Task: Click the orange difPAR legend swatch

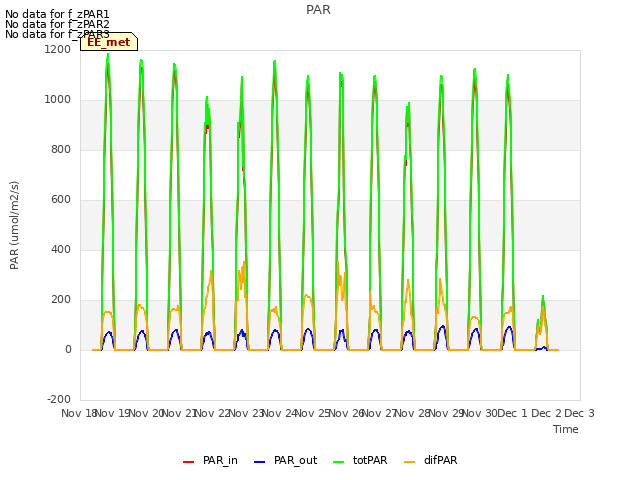Action: tap(409, 462)
